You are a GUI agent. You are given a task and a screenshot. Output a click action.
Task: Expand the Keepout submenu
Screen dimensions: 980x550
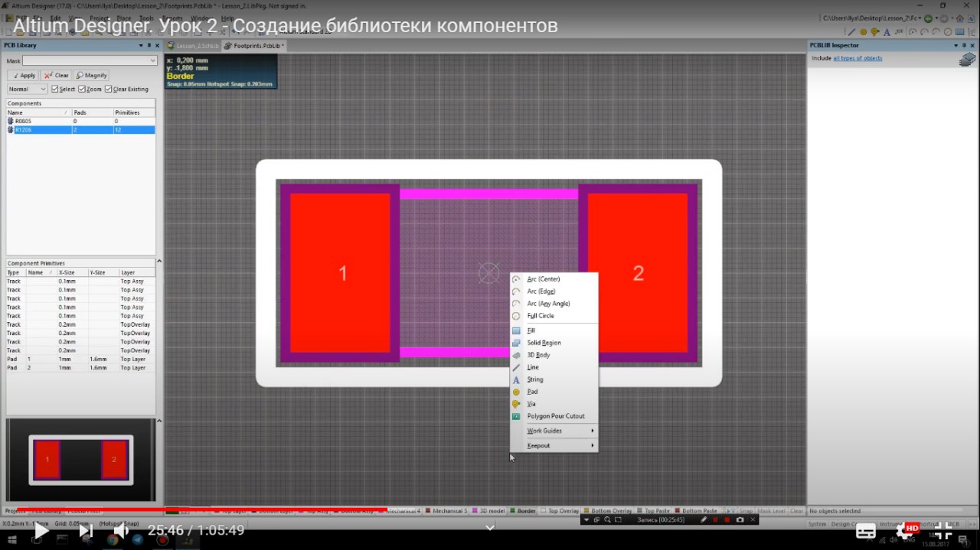point(554,445)
